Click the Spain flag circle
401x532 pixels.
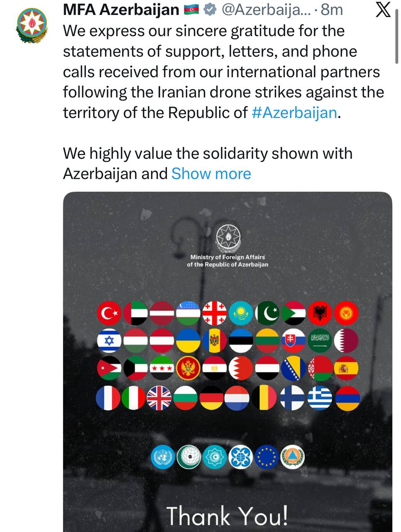346,369
